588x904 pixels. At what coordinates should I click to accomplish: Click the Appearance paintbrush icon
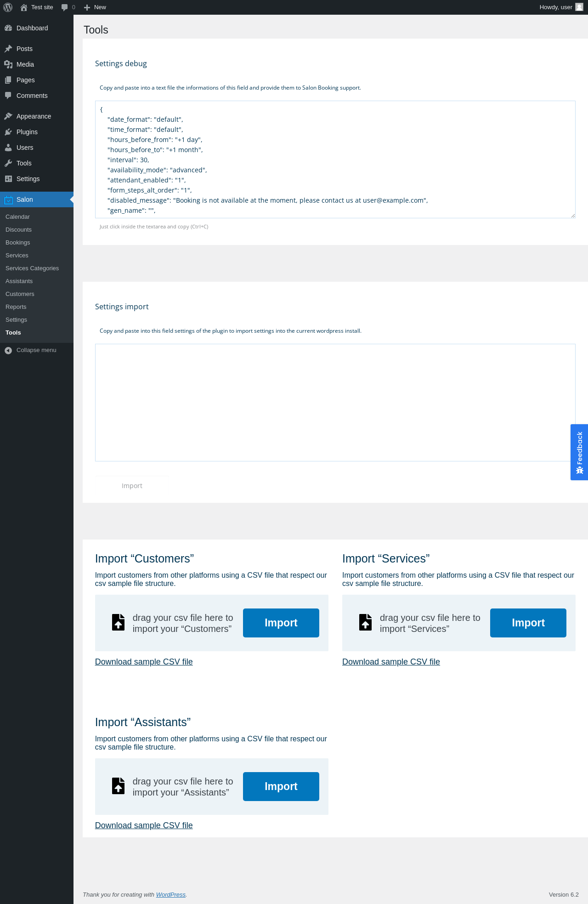point(8,116)
